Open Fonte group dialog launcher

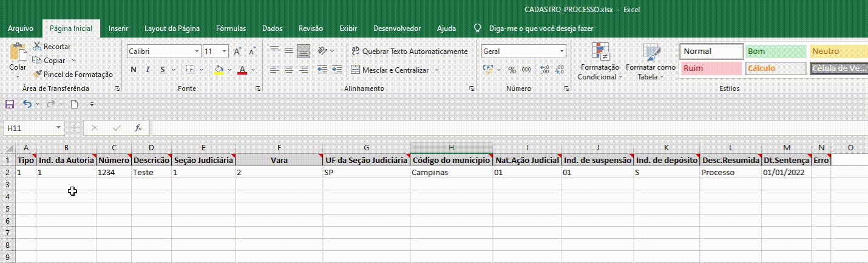click(258, 89)
